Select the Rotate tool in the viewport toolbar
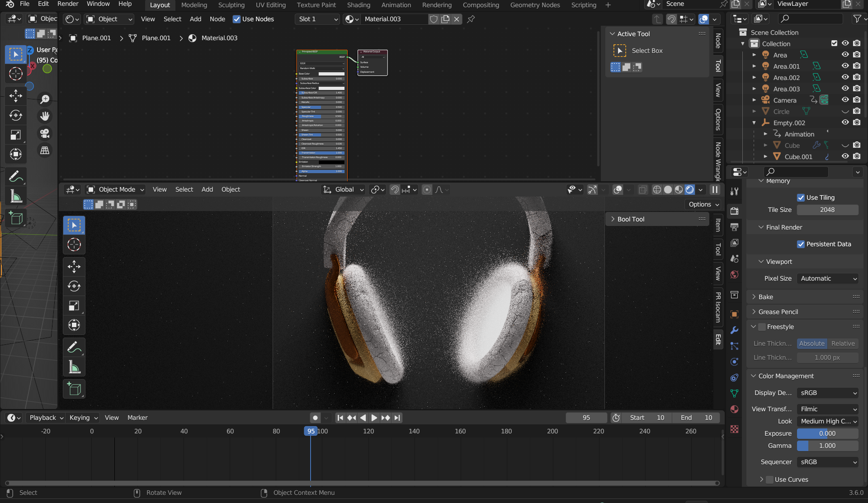868x503 pixels. [x=74, y=286]
